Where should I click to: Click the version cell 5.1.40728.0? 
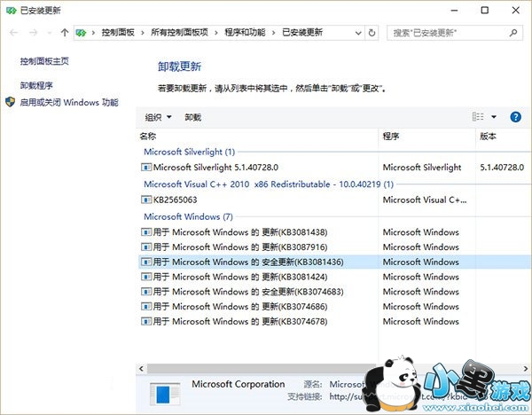(502, 168)
